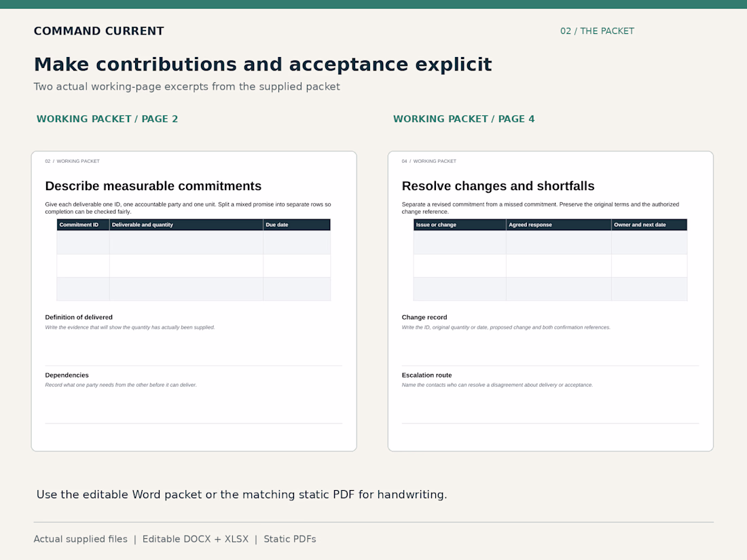Click the "02 / WORKING PACKET" page marker
This screenshot has width=747, height=560.
tap(73, 162)
